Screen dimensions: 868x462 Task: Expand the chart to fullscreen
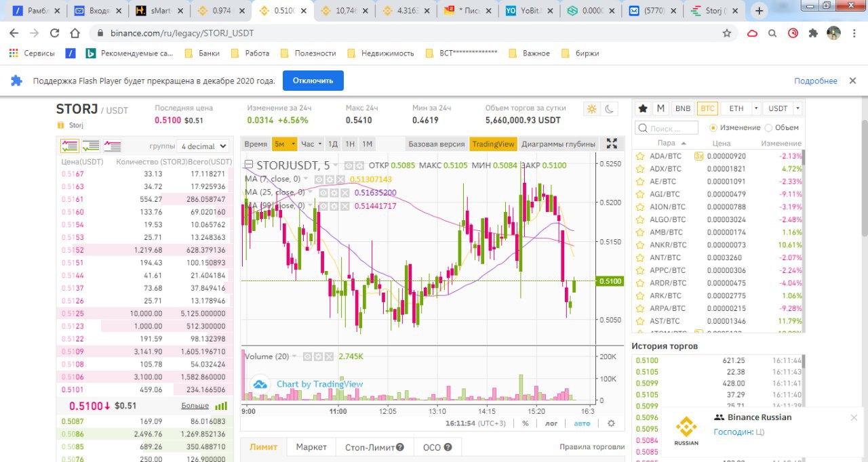point(612,143)
